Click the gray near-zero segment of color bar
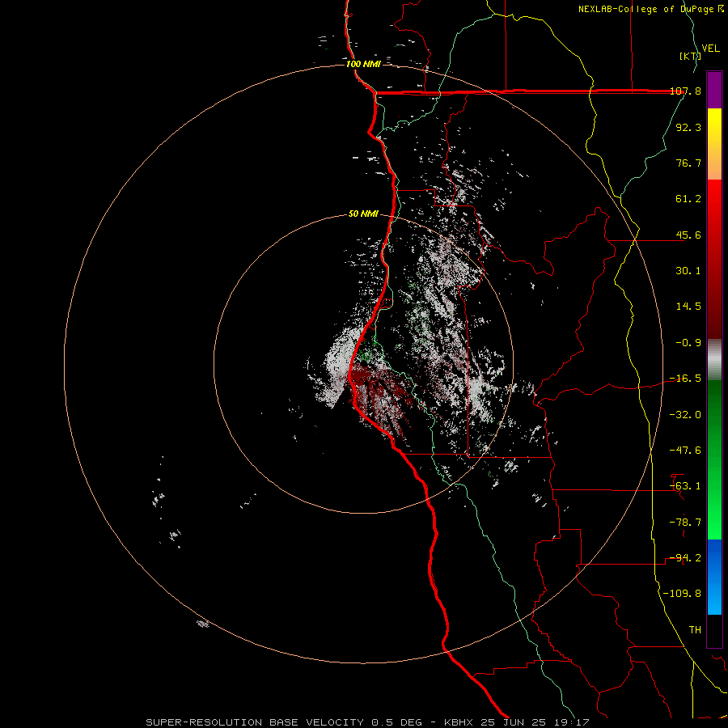Screen dimensions: 728x728 click(714, 359)
